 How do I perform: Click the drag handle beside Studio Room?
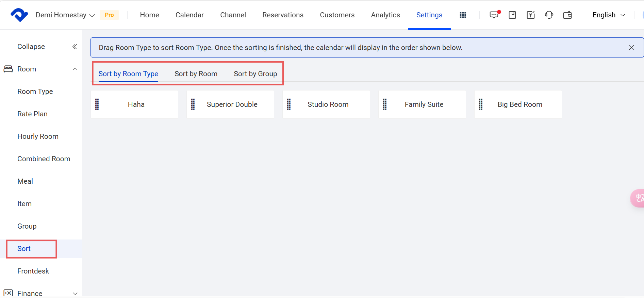click(289, 104)
